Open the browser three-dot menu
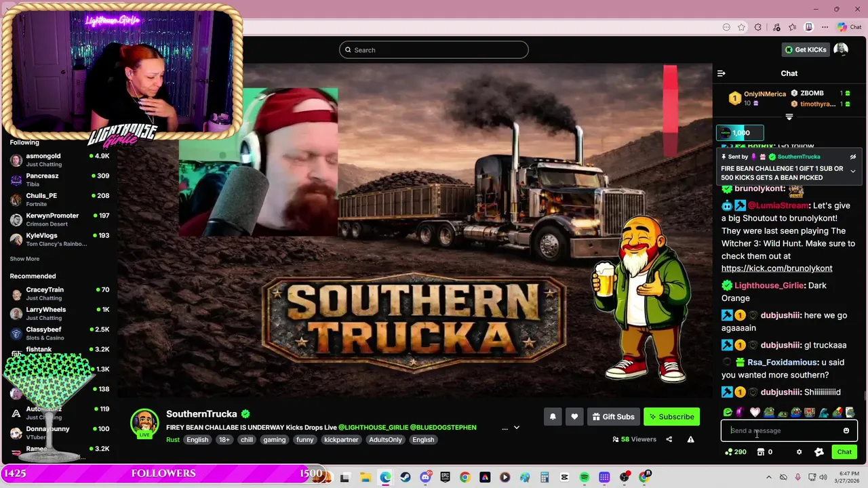The image size is (868, 488). (825, 27)
